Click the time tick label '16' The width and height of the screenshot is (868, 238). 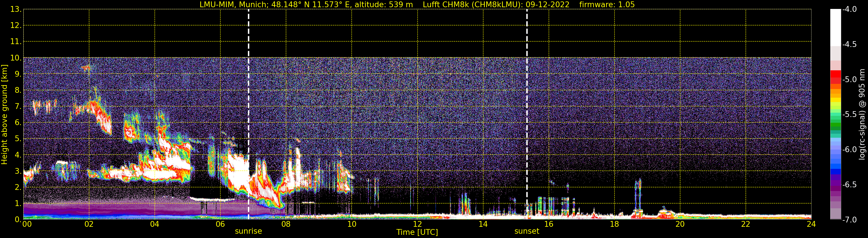click(549, 224)
